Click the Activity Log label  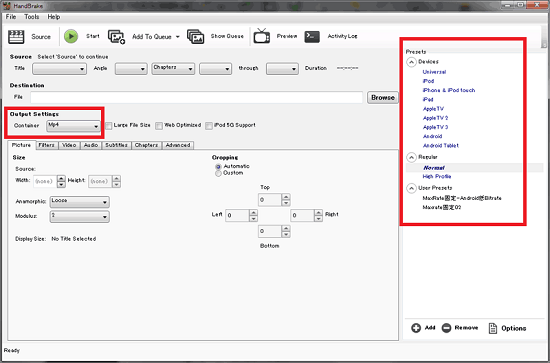point(342,36)
